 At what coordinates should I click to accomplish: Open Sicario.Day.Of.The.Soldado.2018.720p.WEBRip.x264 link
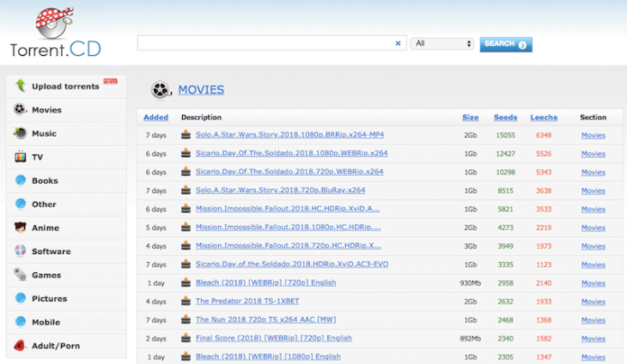pyautogui.click(x=289, y=171)
